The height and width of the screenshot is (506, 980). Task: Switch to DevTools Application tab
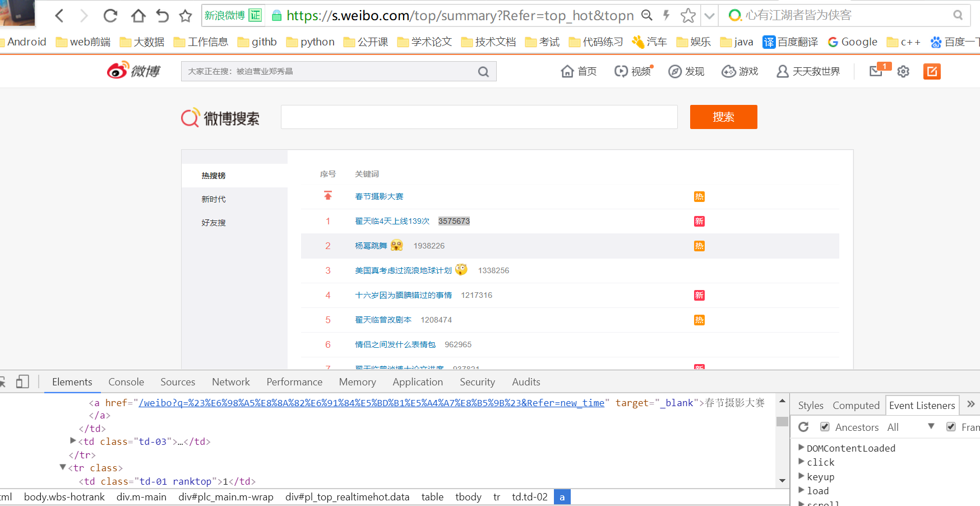click(418, 382)
